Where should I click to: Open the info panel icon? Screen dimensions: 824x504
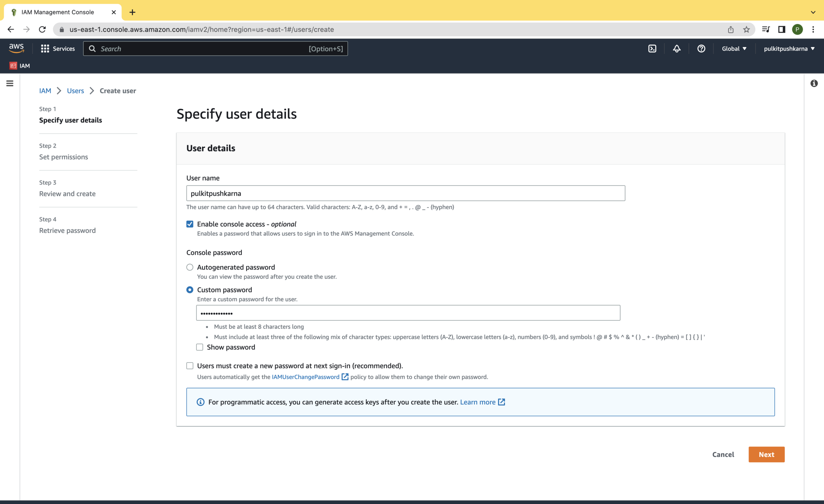tap(814, 83)
